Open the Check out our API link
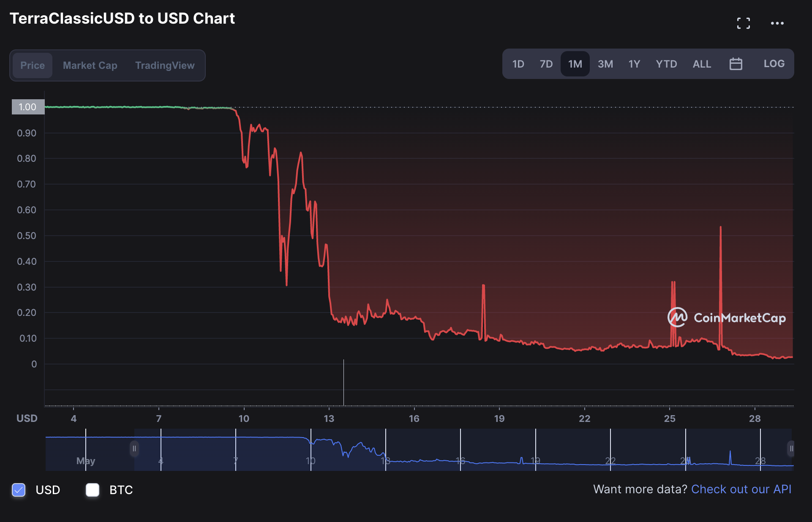The image size is (812, 522). [741, 489]
